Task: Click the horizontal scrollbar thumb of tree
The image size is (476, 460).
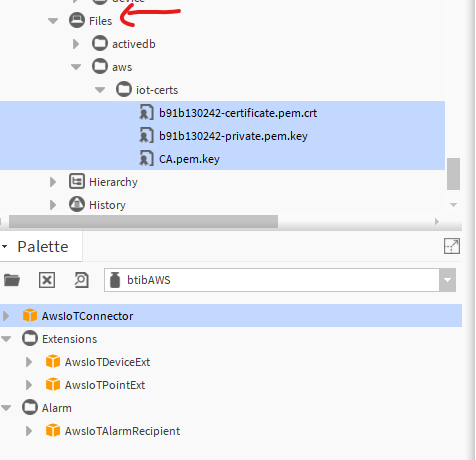Action: [x=143, y=221]
